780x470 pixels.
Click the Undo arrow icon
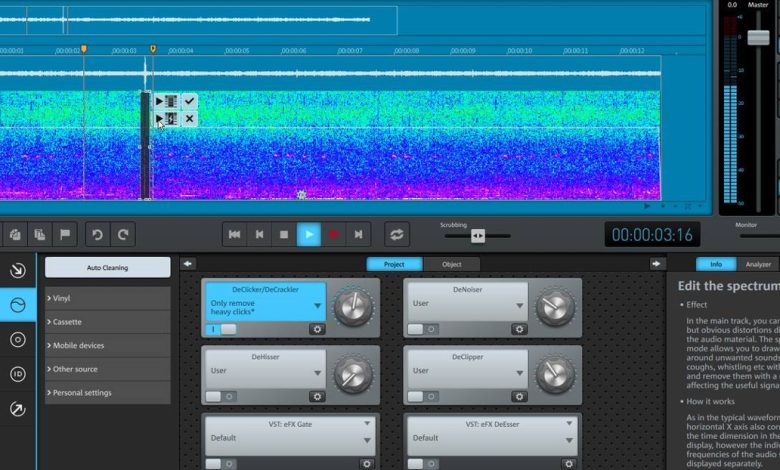tap(97, 235)
